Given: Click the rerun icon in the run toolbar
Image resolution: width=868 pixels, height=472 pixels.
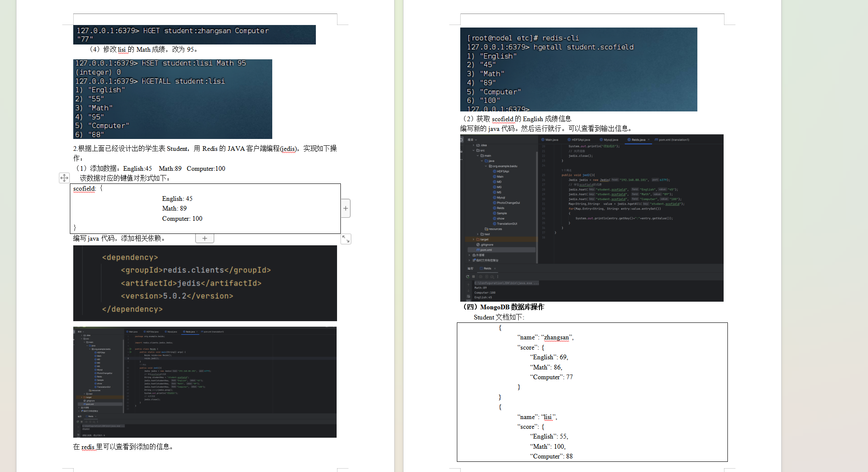Looking at the screenshot, I should pos(467,276).
